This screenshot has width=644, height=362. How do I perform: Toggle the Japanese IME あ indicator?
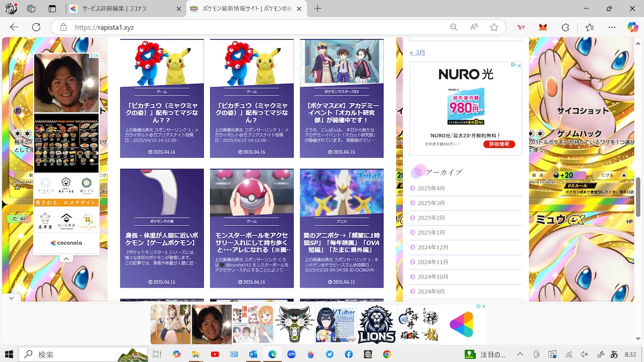(614, 354)
